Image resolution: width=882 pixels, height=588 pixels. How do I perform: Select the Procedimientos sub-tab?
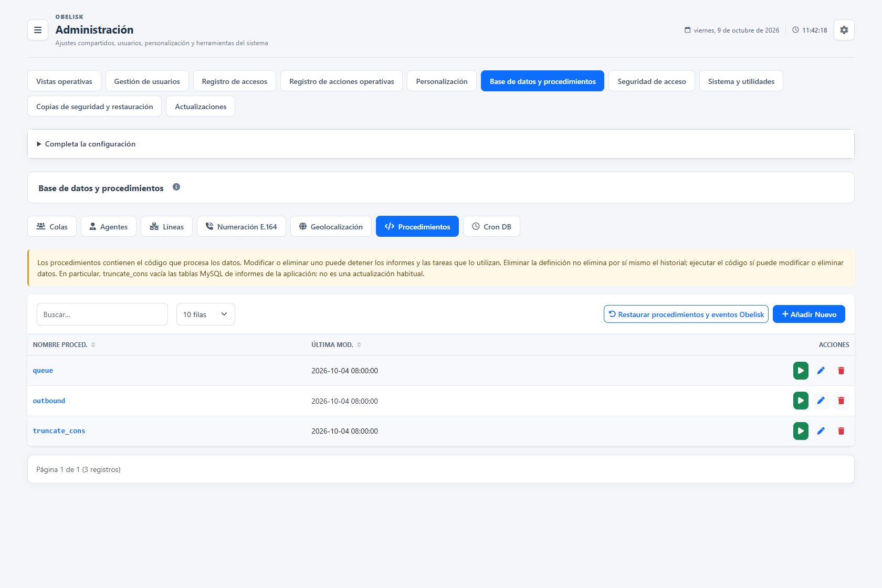tap(417, 227)
